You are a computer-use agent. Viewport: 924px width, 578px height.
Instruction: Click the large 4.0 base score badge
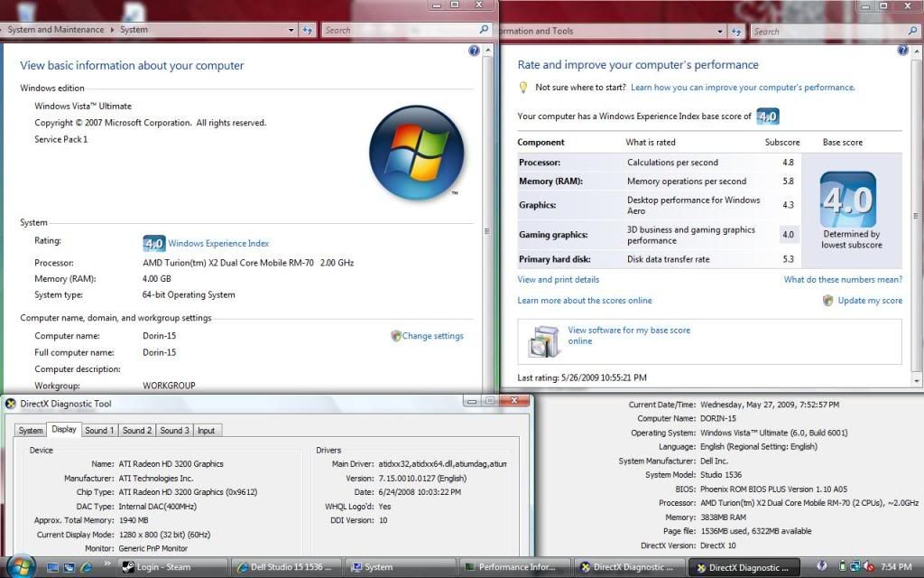[x=848, y=200]
